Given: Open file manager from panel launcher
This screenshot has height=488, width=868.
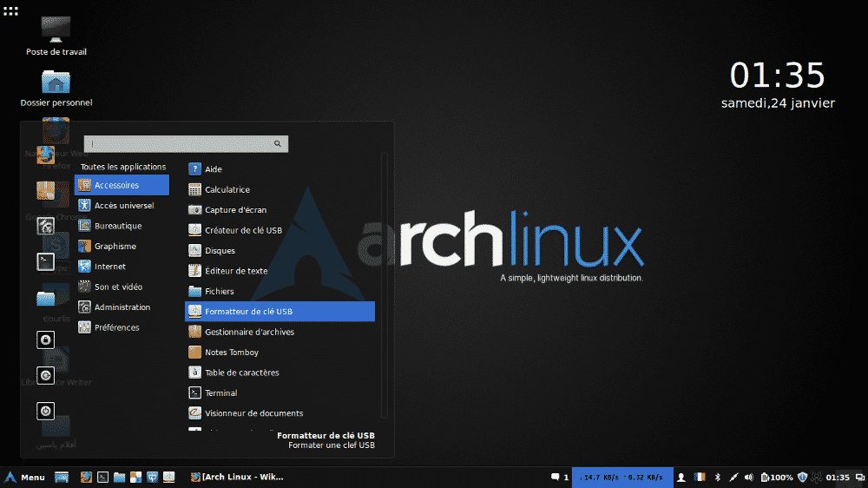Looking at the screenshot, I should (119, 477).
